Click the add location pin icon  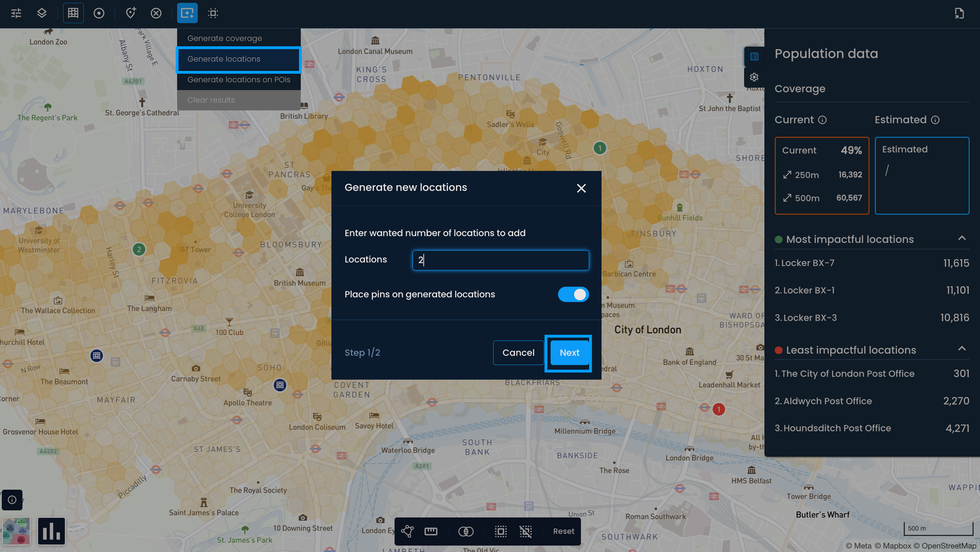[x=130, y=13]
